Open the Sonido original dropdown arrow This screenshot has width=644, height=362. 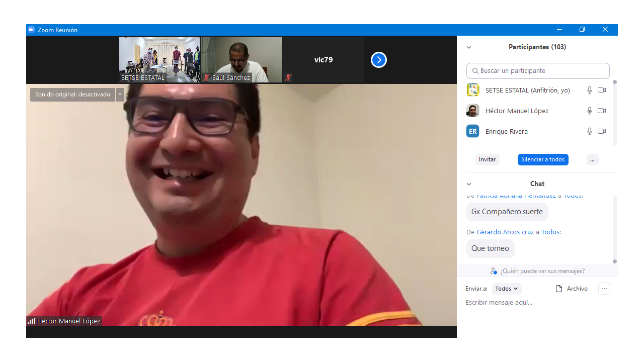pos(120,95)
